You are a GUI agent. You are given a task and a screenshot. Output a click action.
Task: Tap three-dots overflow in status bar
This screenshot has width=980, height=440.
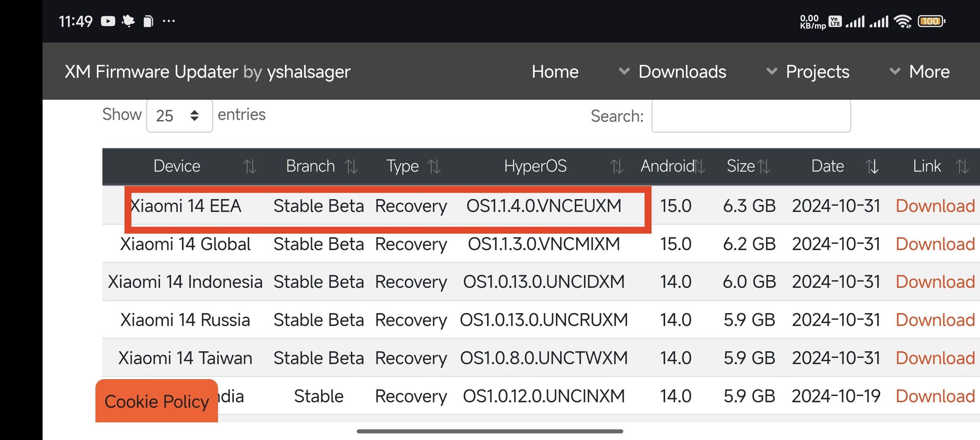click(169, 21)
